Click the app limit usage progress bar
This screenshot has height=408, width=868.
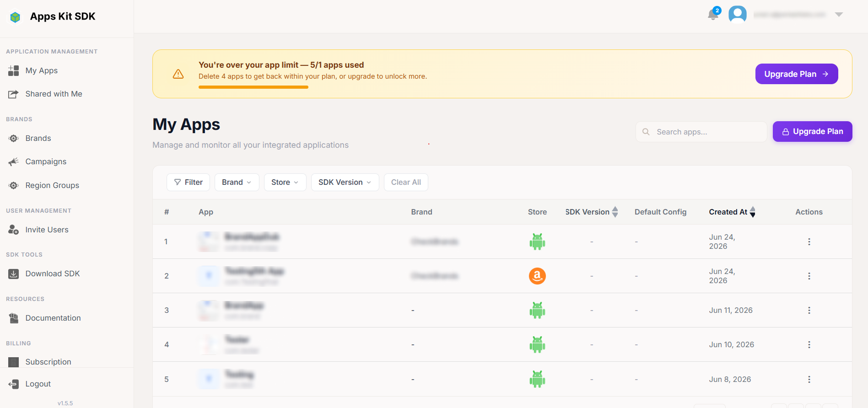tap(253, 87)
